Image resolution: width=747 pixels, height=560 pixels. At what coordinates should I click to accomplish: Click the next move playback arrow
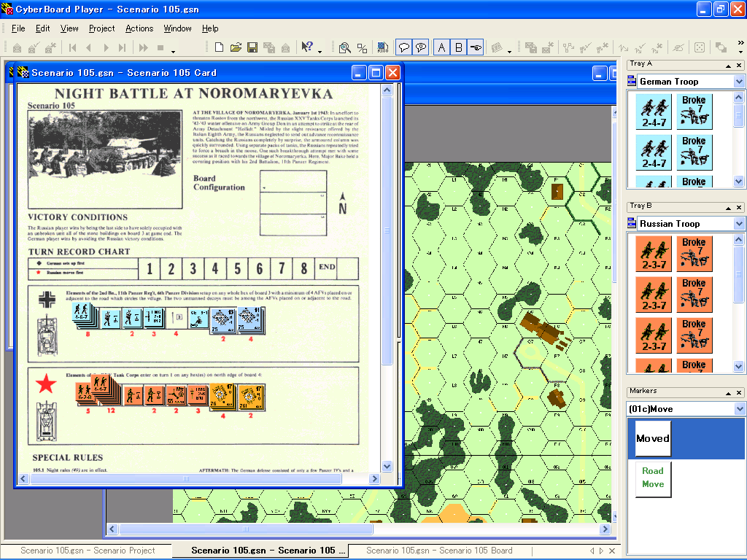click(x=107, y=47)
